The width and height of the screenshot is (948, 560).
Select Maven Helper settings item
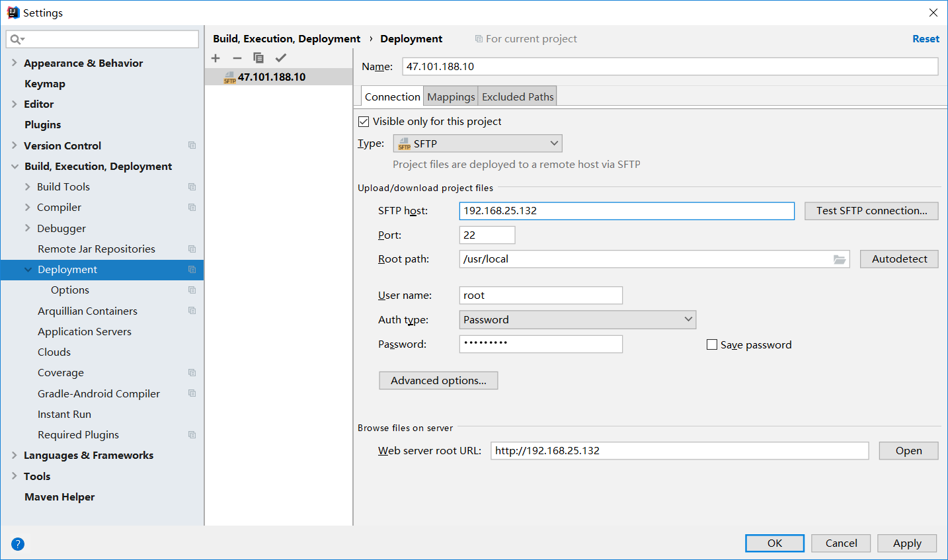coord(59,497)
